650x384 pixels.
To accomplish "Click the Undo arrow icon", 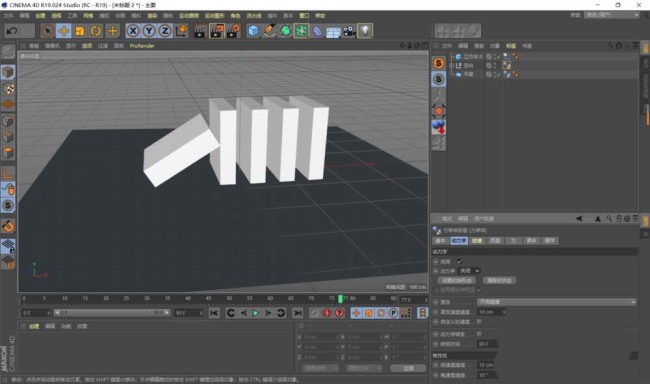I will coord(12,31).
